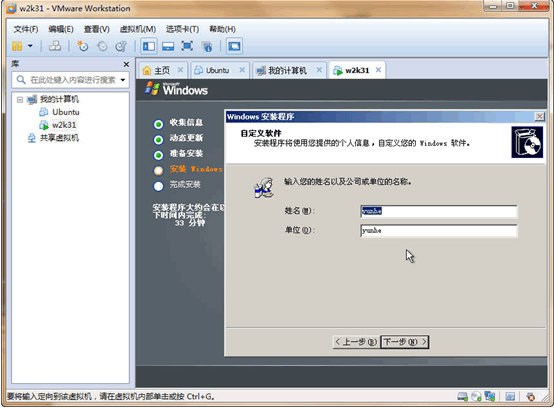
Task: Close the w2k31 tab
Action: tap(378, 70)
